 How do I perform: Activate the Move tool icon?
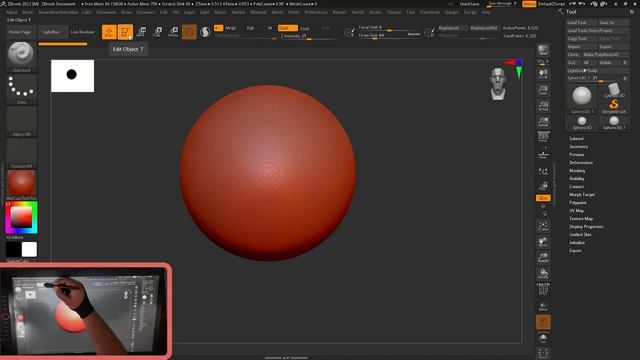click(x=141, y=32)
